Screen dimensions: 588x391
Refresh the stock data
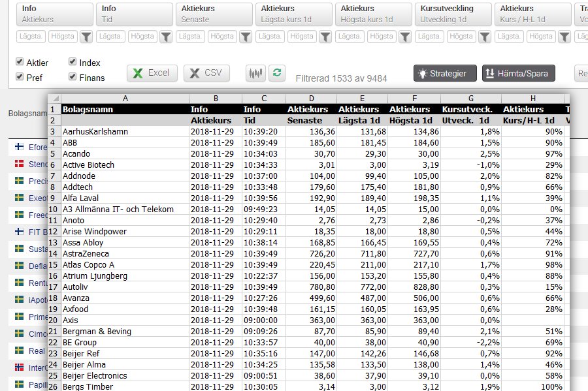277,73
